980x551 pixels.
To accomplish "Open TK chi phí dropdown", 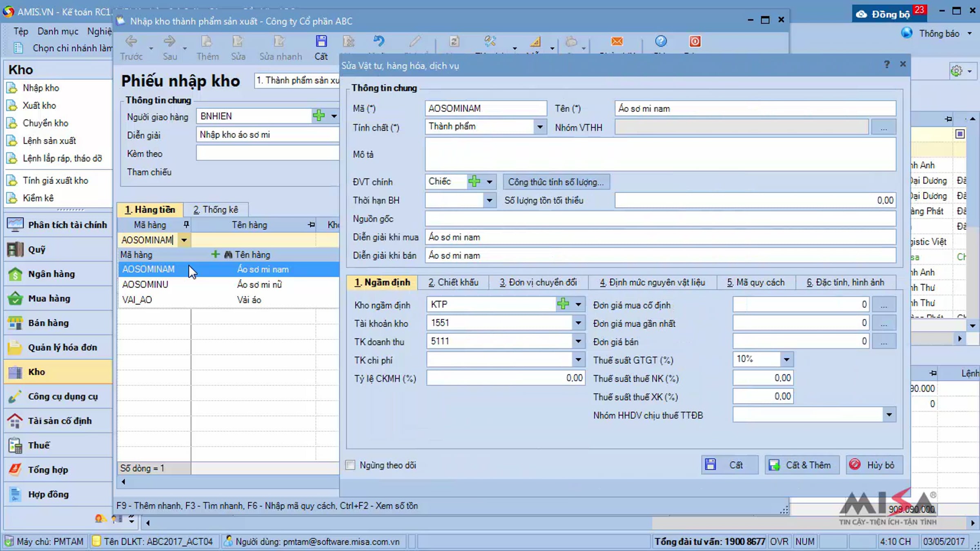I will (578, 360).
